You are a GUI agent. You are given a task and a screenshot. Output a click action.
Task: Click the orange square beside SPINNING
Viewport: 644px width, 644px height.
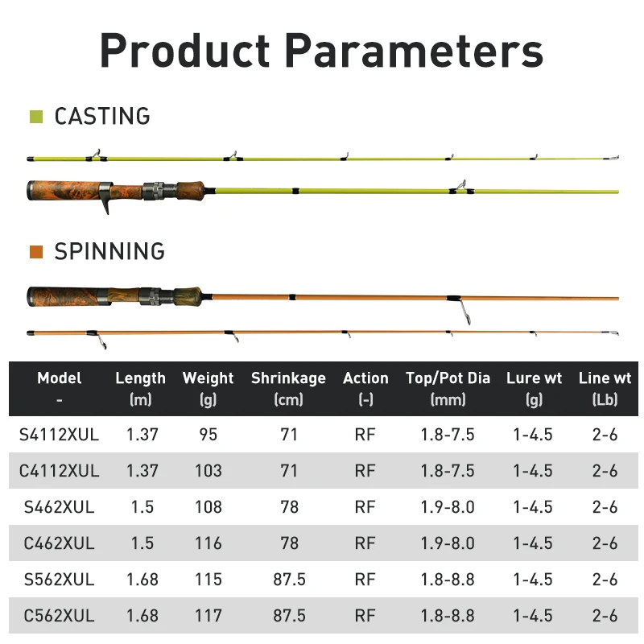pyautogui.click(x=36, y=252)
